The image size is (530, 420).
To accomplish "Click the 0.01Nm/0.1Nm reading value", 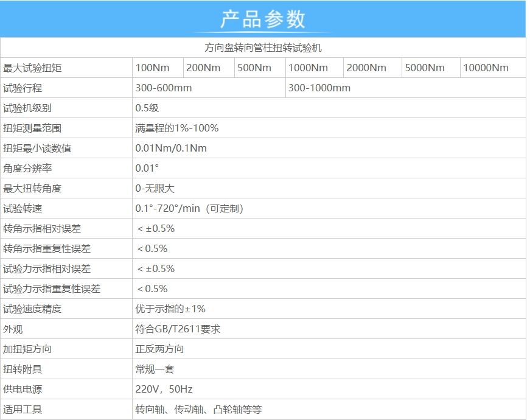I will tap(171, 148).
